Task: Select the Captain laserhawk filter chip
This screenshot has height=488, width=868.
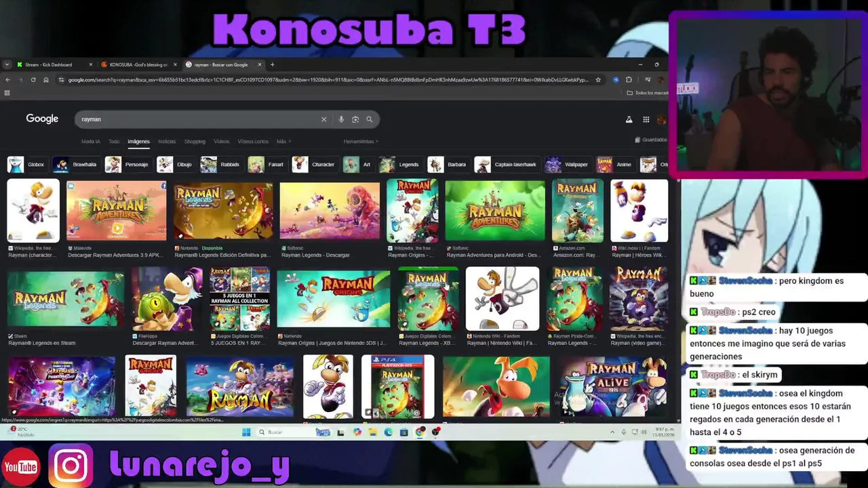Action: (507, 165)
